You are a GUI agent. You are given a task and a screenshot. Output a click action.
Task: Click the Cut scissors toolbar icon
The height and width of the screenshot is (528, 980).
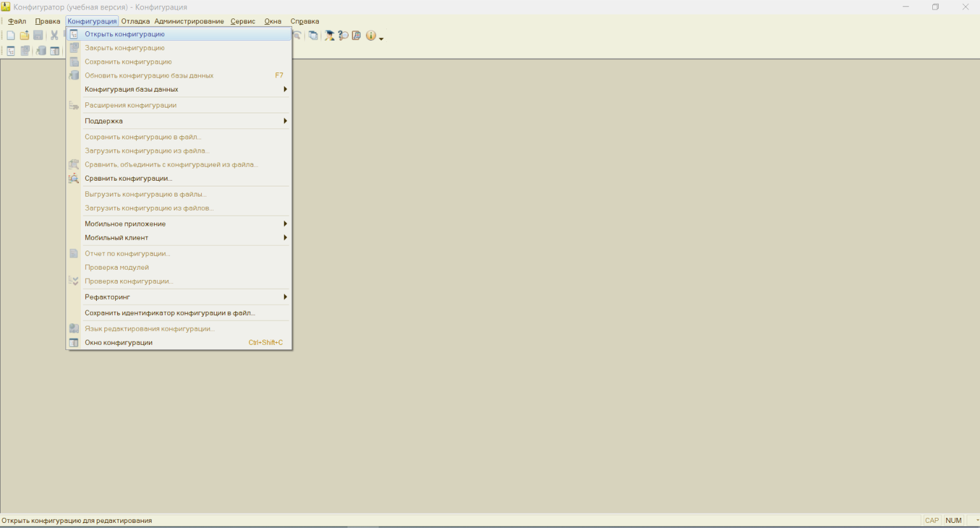coord(54,36)
